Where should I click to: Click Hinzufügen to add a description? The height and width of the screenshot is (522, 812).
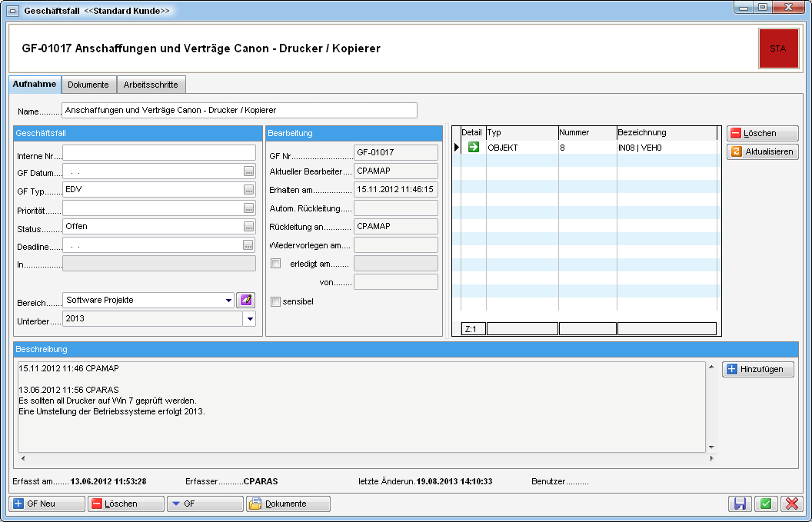click(757, 370)
